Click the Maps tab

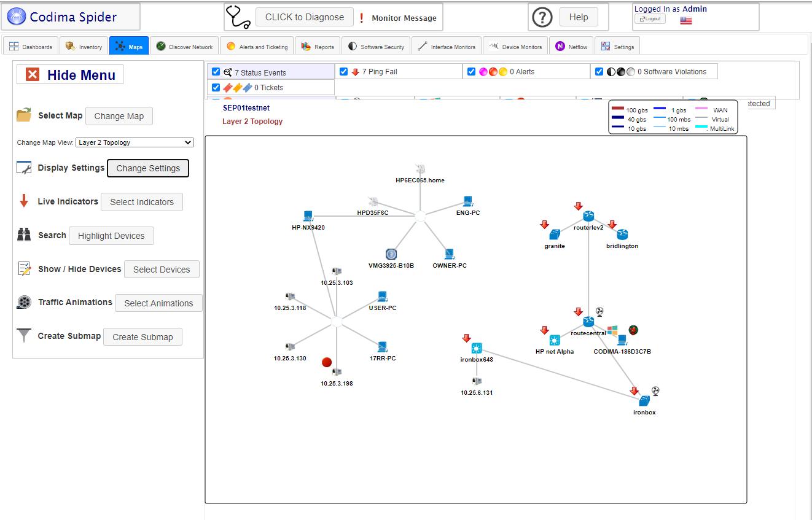pos(129,47)
